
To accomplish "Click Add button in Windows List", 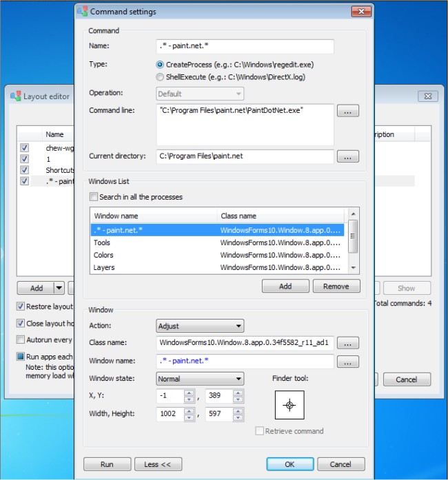I will [x=285, y=286].
